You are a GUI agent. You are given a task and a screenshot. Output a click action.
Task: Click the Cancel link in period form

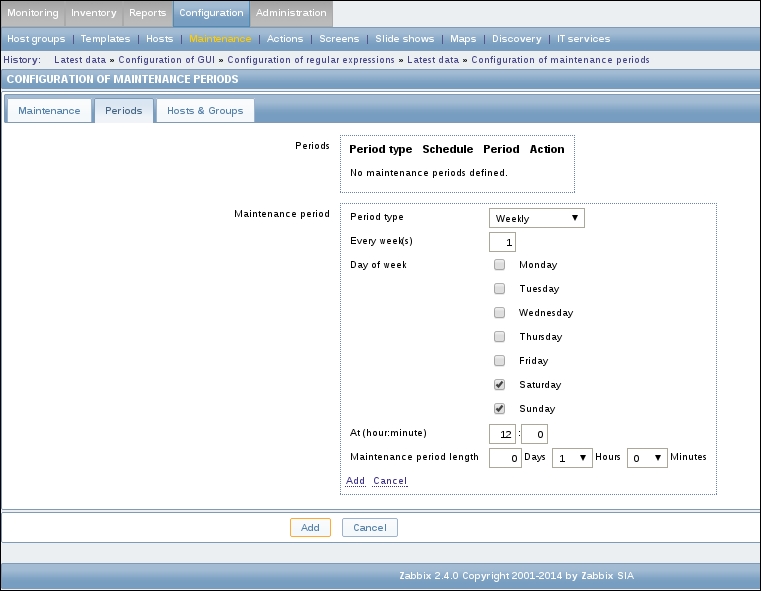[390, 481]
